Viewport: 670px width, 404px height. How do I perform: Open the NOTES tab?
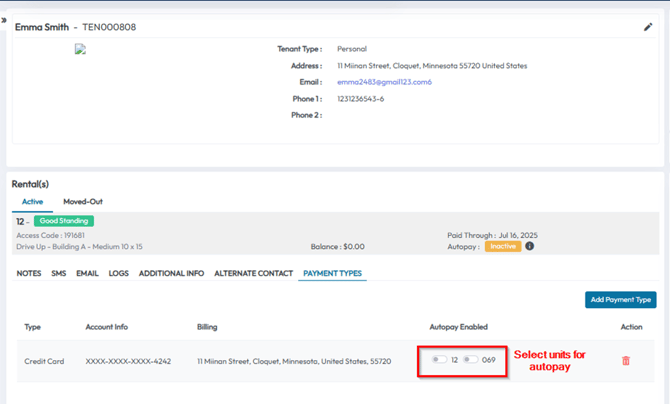[x=29, y=273]
